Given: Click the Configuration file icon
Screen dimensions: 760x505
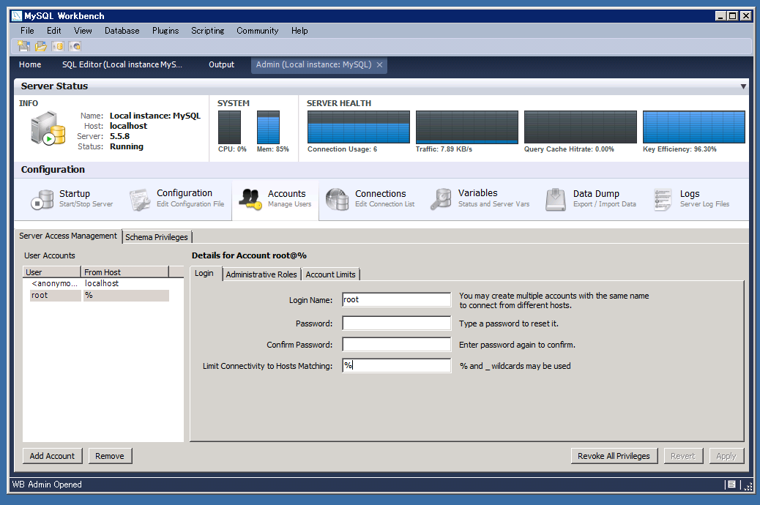Looking at the screenshot, I should click(140, 199).
